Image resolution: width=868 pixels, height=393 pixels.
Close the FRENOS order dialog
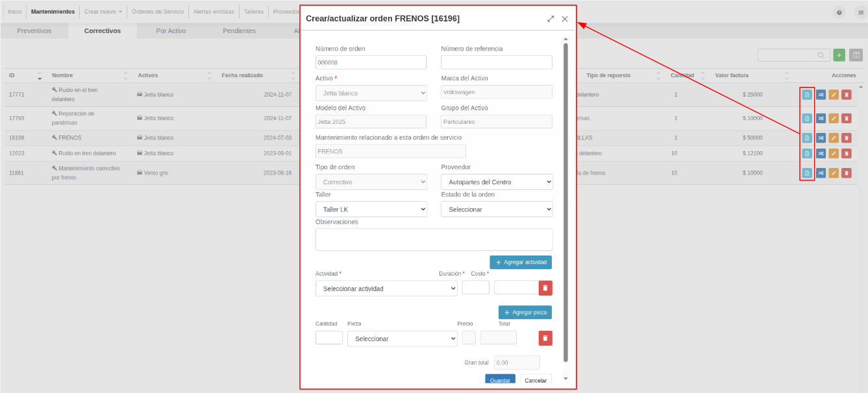click(x=565, y=19)
